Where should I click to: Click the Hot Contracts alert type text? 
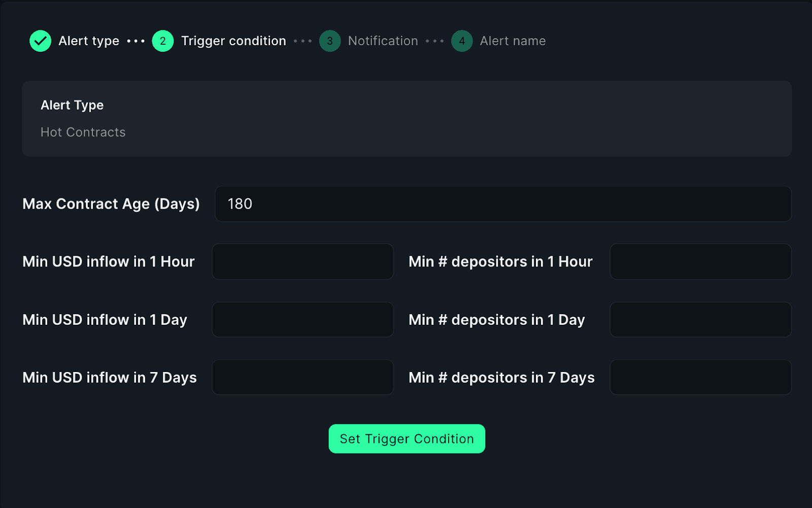coord(83,132)
